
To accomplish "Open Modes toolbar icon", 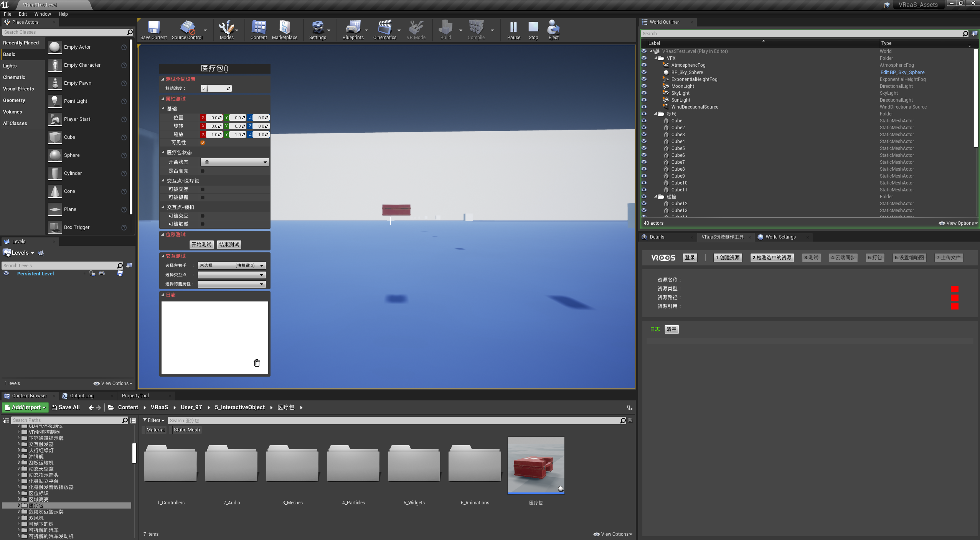I will pos(226,30).
